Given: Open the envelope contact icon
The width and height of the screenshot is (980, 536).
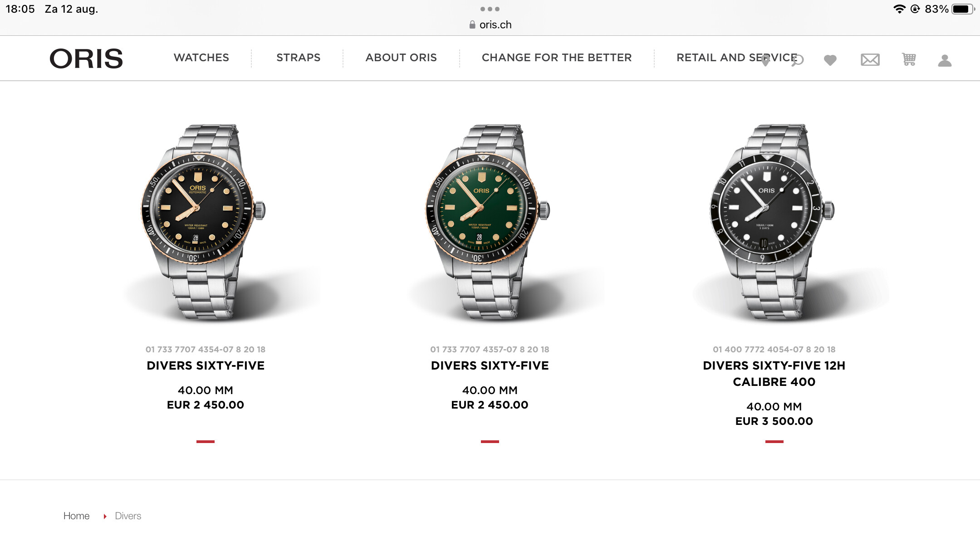Looking at the screenshot, I should click(x=870, y=60).
